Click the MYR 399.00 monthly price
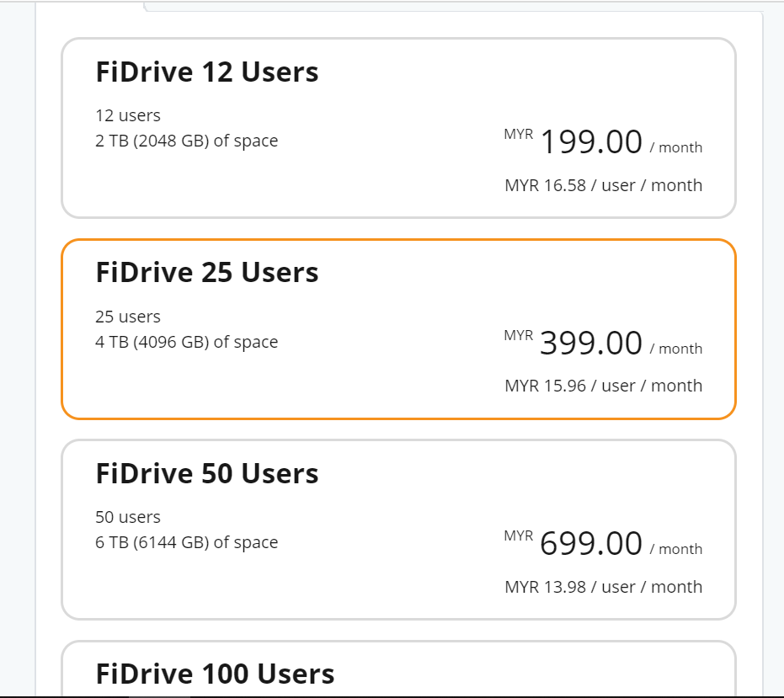The height and width of the screenshot is (698, 784). [603, 343]
